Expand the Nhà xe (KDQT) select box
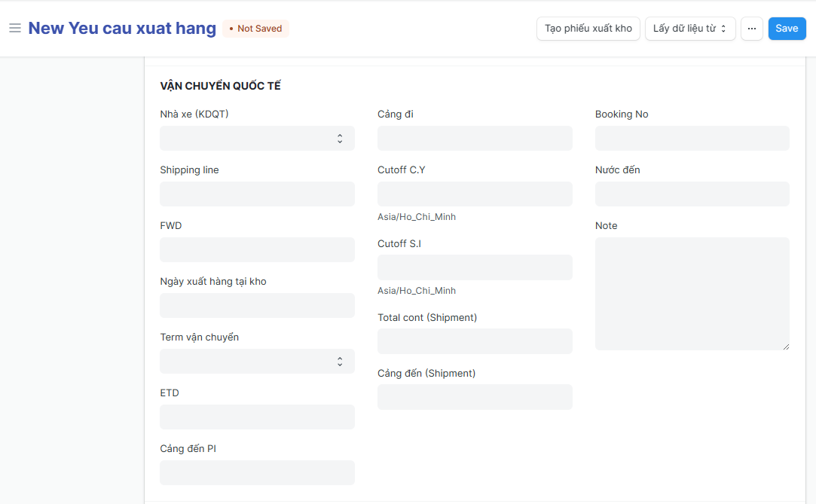Screen dimensions: 816x504 click(x=257, y=139)
